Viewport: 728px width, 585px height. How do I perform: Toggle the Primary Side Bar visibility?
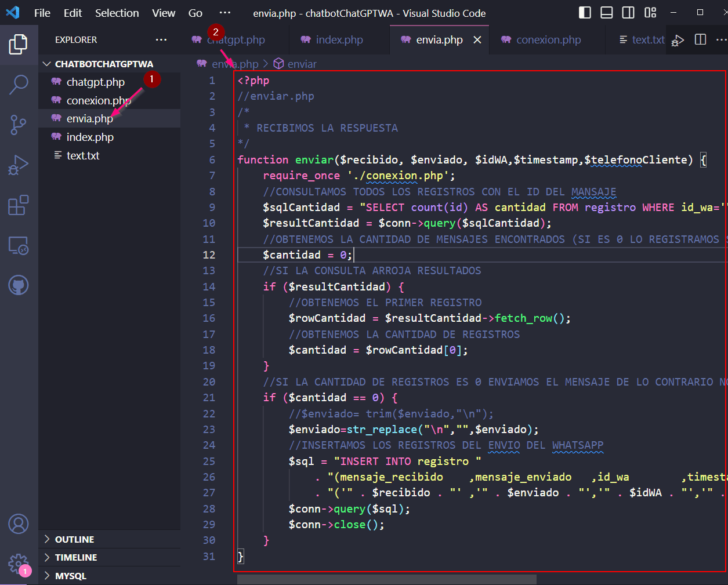pyautogui.click(x=585, y=12)
